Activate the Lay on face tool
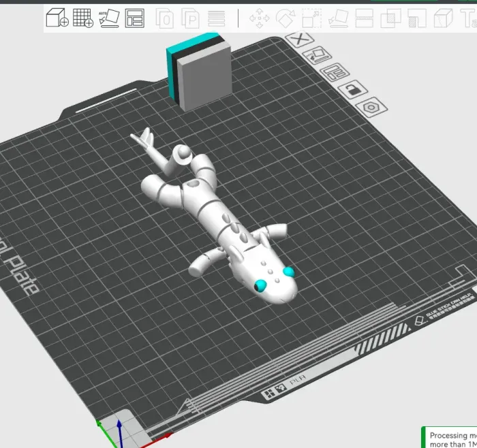The width and height of the screenshot is (477, 448). click(x=338, y=18)
